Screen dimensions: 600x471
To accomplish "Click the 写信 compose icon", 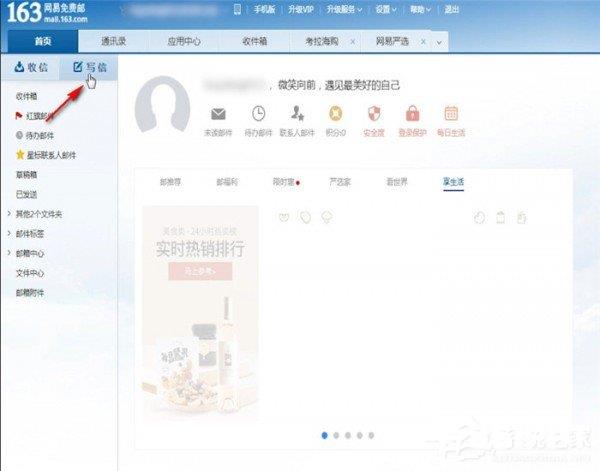I will [x=78, y=67].
